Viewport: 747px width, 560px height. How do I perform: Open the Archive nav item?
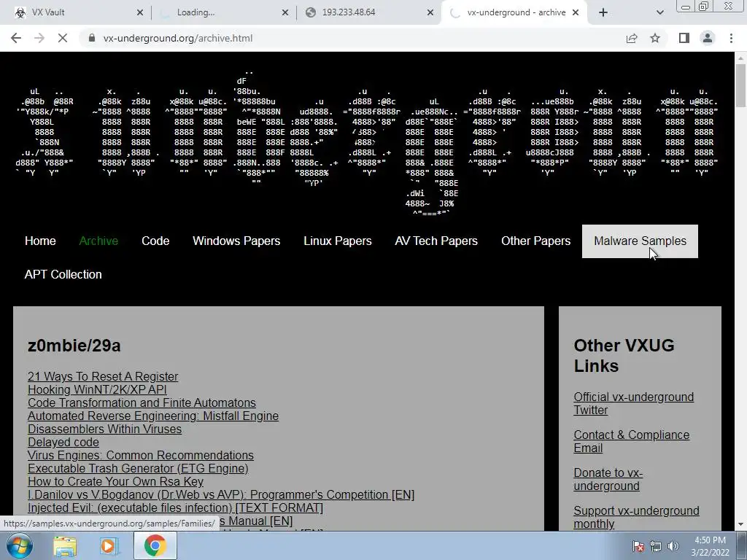pyautogui.click(x=98, y=241)
